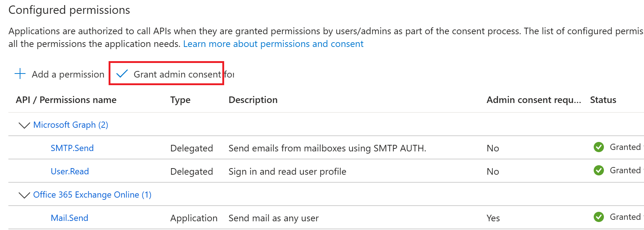Collapse the Microsoft Graph chevron
Screen dimensions: 644x230
tap(24, 125)
